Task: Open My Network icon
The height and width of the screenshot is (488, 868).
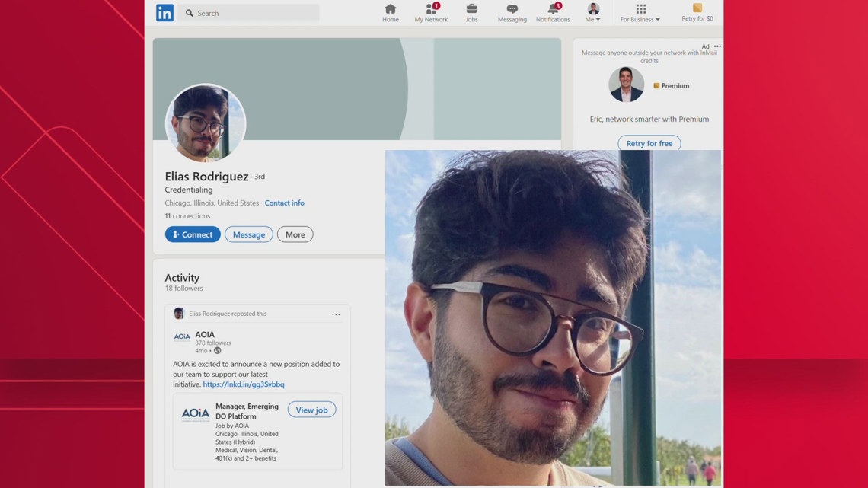Action: [431, 9]
